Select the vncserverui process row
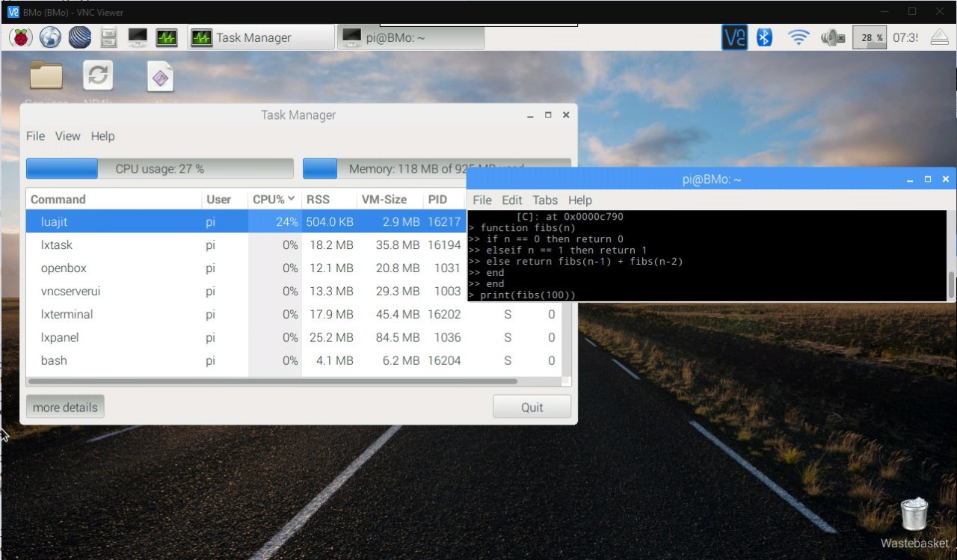Image resolution: width=957 pixels, height=560 pixels. tap(245, 291)
